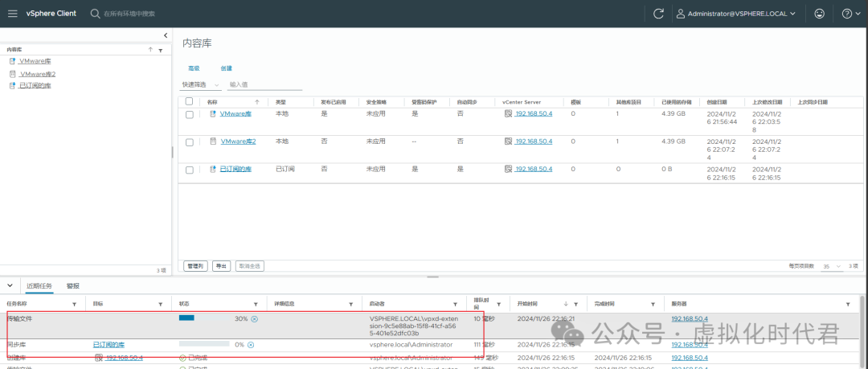
Task: Open the 192.168.50.4 link in the VMware库 row
Action: point(534,113)
